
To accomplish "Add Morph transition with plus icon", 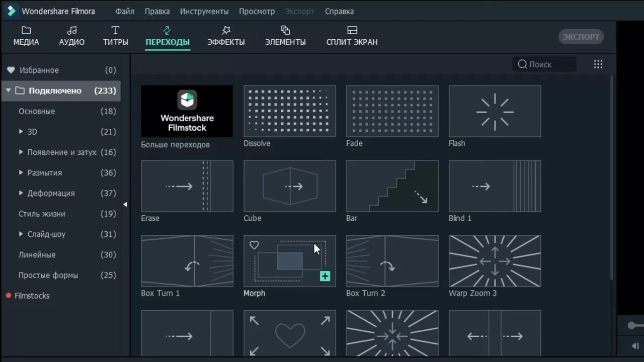I will coord(325,276).
